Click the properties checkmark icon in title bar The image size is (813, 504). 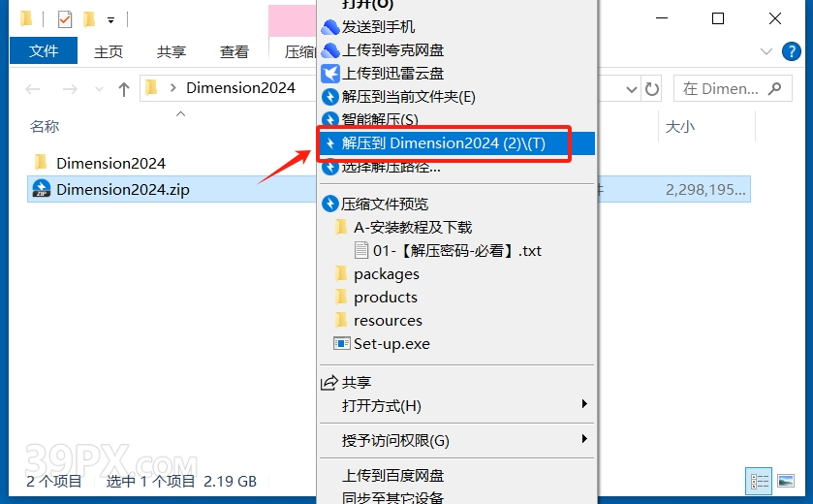click(65, 19)
